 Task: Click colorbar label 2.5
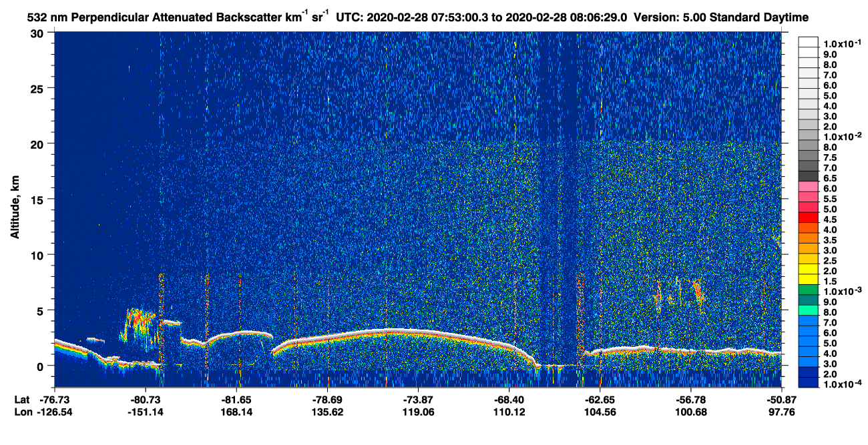(x=831, y=261)
